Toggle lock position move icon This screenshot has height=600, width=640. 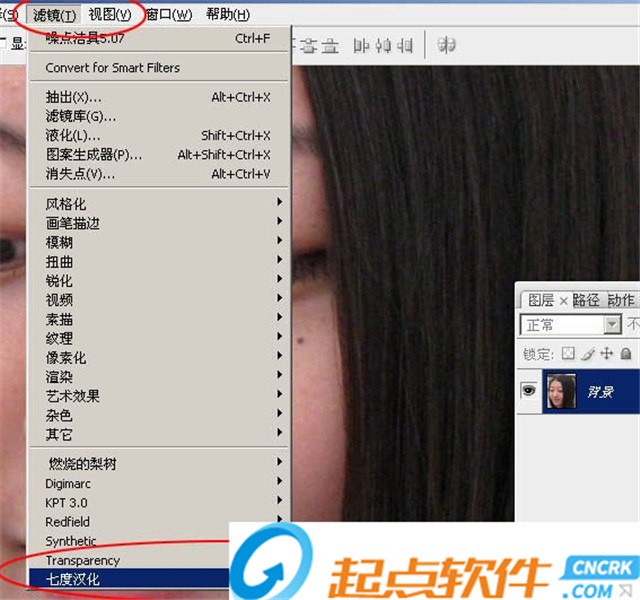[x=607, y=353]
